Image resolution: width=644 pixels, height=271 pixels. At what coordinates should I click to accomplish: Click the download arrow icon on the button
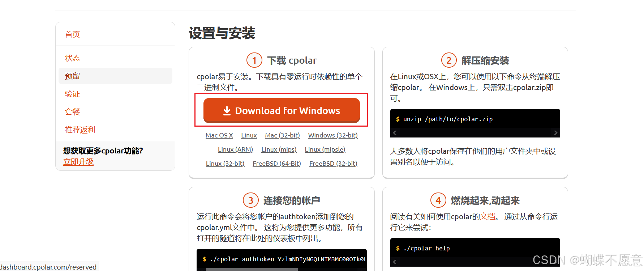(227, 111)
